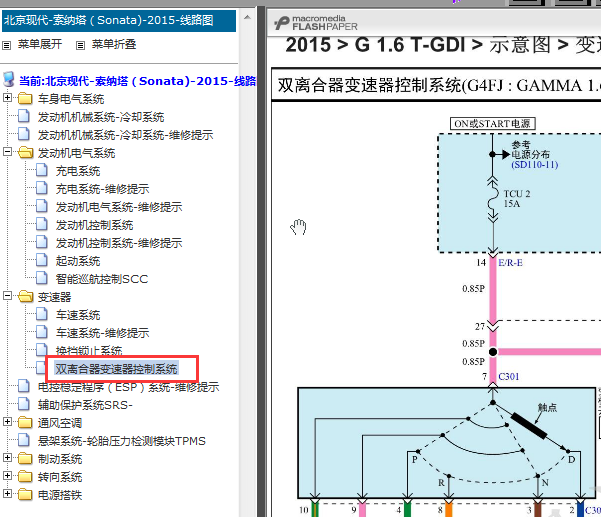Click the computer icon beside 当前:北京现代-索纳塔
This screenshot has width=601, height=517.
pos(9,79)
